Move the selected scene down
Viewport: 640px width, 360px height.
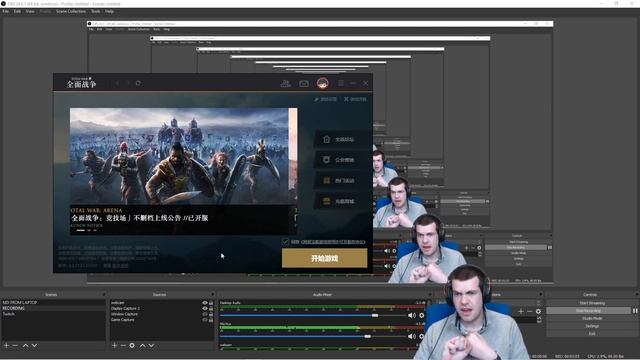pyautogui.click(x=34, y=345)
